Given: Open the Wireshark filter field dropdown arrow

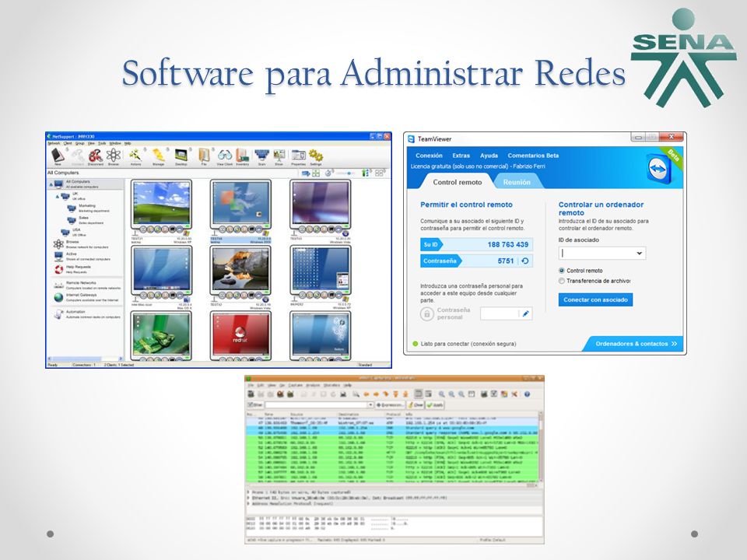Looking at the screenshot, I should coord(370,404).
